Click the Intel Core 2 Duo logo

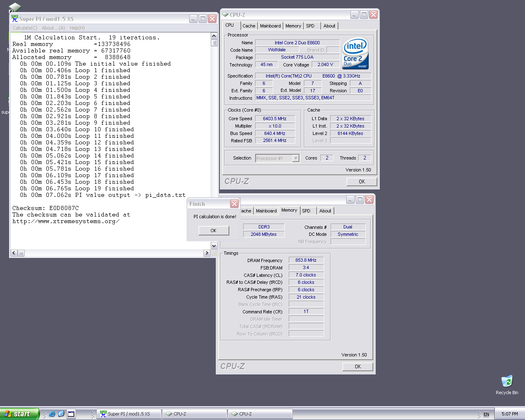coord(355,53)
